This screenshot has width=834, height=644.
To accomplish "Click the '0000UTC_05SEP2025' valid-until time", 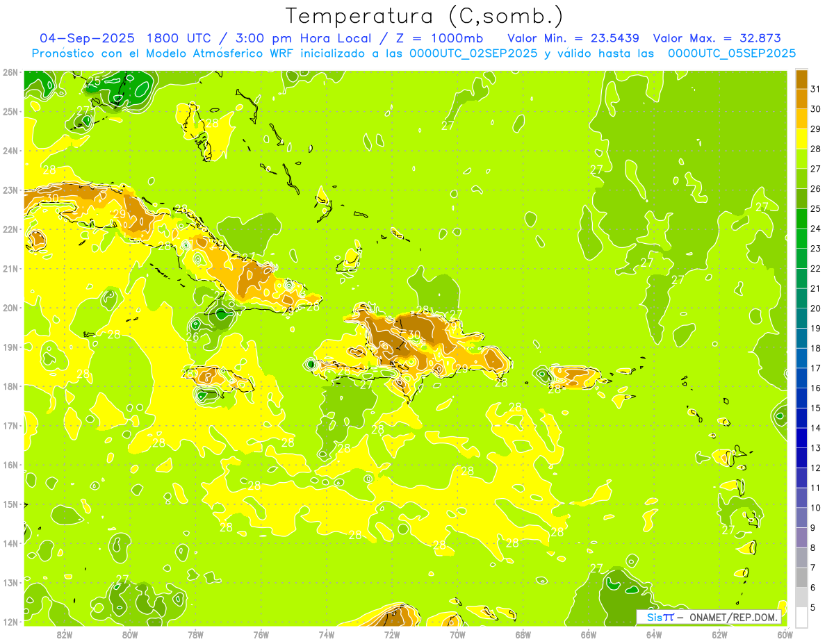I will pos(732,53).
